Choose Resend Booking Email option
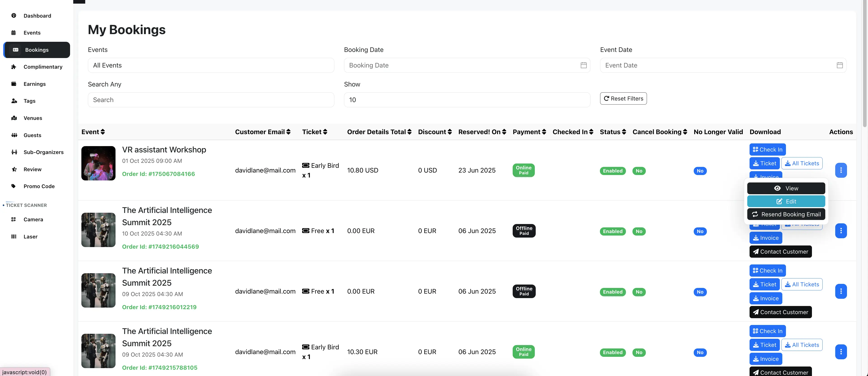 (x=786, y=214)
